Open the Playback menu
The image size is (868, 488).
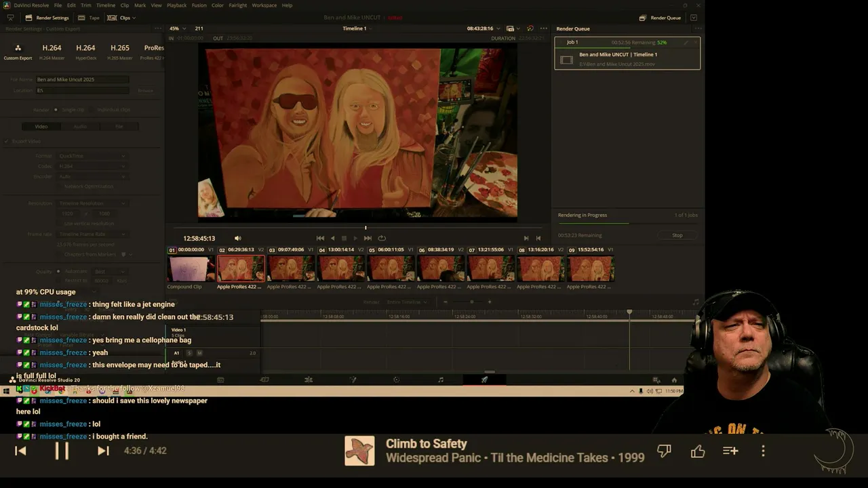176,5
